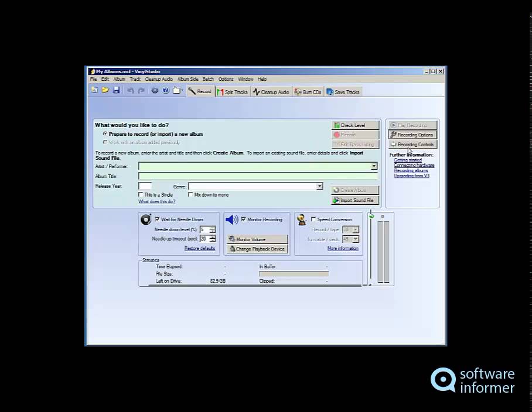Click the Create Album button
Screen dimensions: 532x412
(x=355, y=190)
